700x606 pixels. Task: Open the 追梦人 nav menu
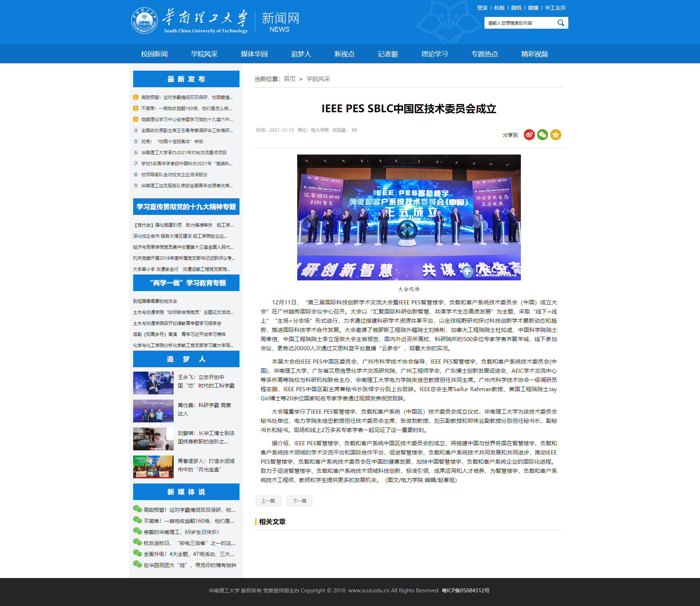click(x=301, y=54)
